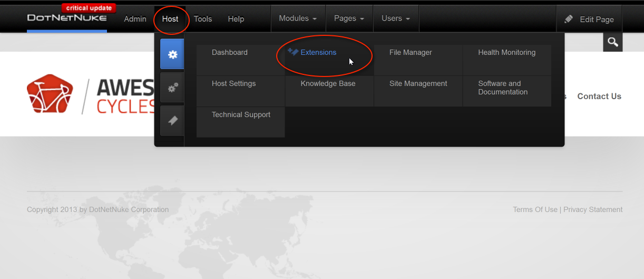
Task: Open Host Settings entry
Action: [241, 91]
